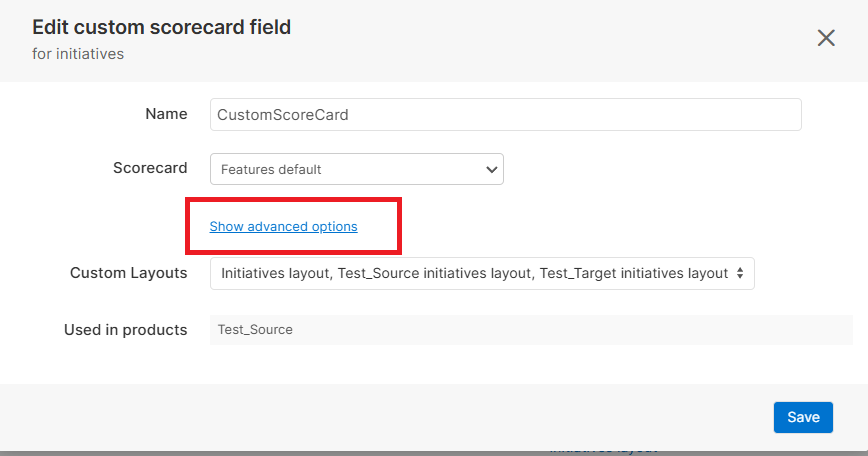Viewport: 868px width, 456px height.
Task: Click the Custom Layouts label
Action: 128,273
